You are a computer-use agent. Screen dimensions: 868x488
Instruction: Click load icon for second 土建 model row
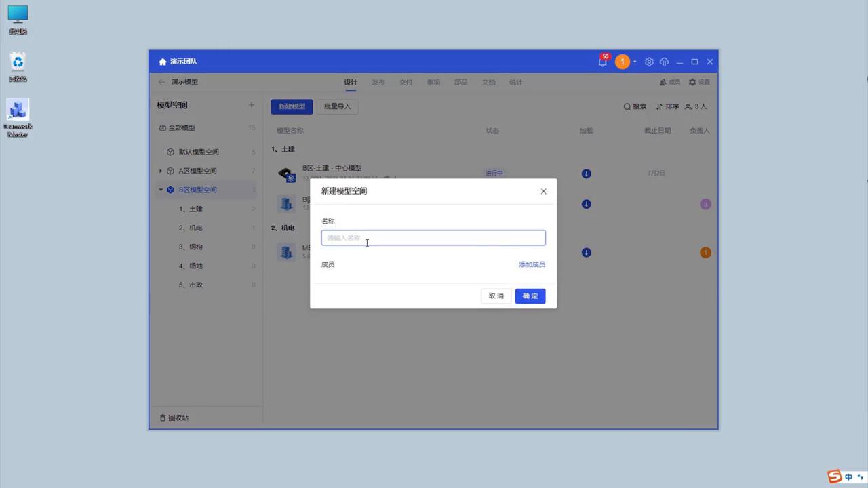(587, 204)
